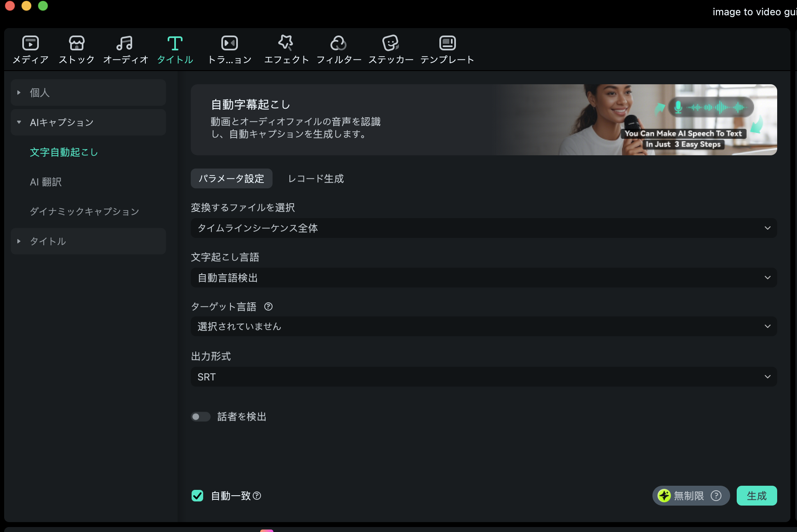Enable 話者を検出 switch
The width and height of the screenshot is (797, 532).
201,416
